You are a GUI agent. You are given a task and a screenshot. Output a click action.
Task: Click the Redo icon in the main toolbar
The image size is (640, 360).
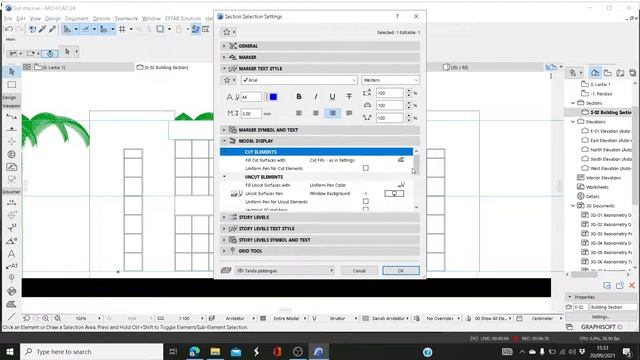pos(19,29)
